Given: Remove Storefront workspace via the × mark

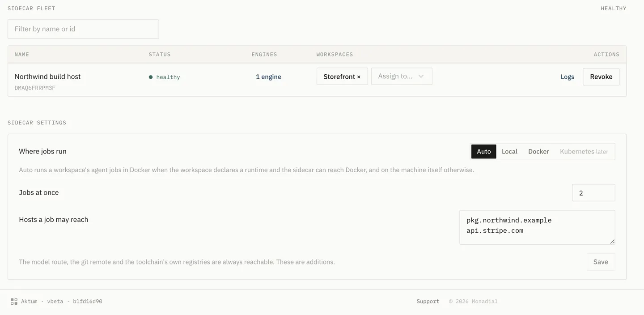Looking at the screenshot, I should tap(359, 77).
